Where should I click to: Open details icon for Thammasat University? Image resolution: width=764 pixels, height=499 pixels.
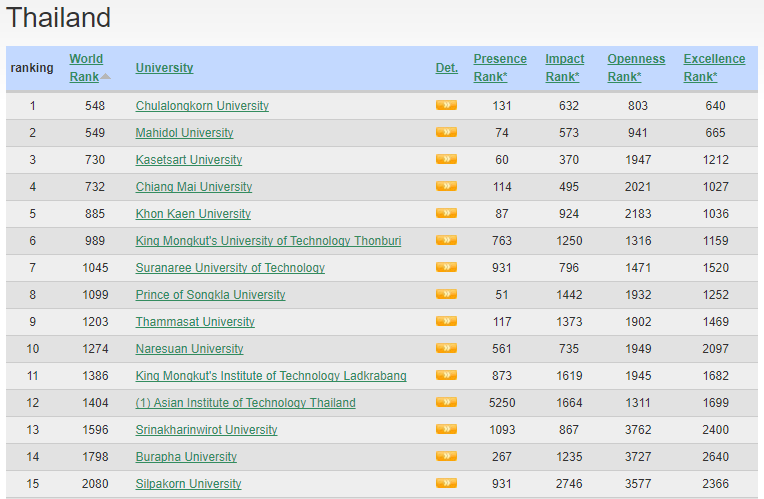446,321
